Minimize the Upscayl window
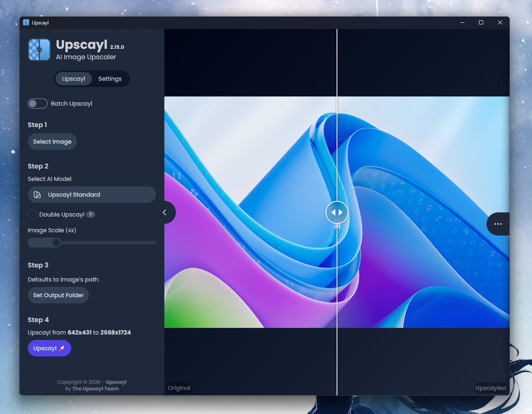This screenshot has width=532, height=414. point(462,23)
